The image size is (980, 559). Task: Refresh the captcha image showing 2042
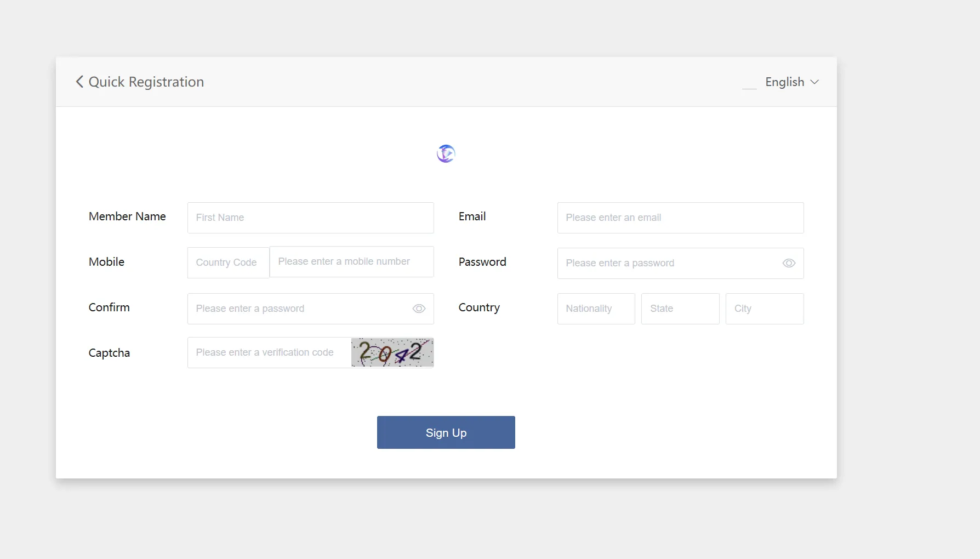coord(392,352)
